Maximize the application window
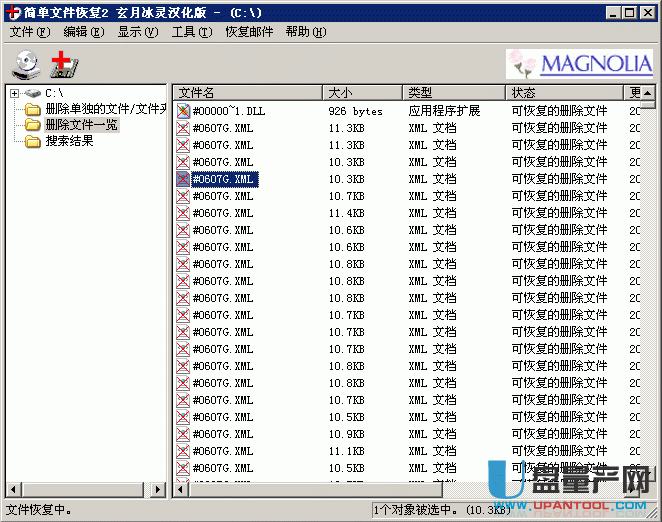Viewport: 662px width, 522px height. click(x=630, y=13)
